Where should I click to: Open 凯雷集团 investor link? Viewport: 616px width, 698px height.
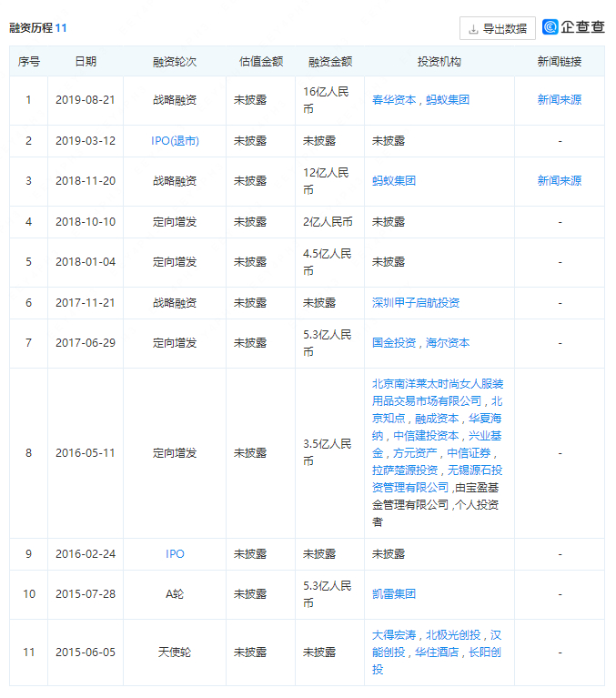(x=394, y=594)
